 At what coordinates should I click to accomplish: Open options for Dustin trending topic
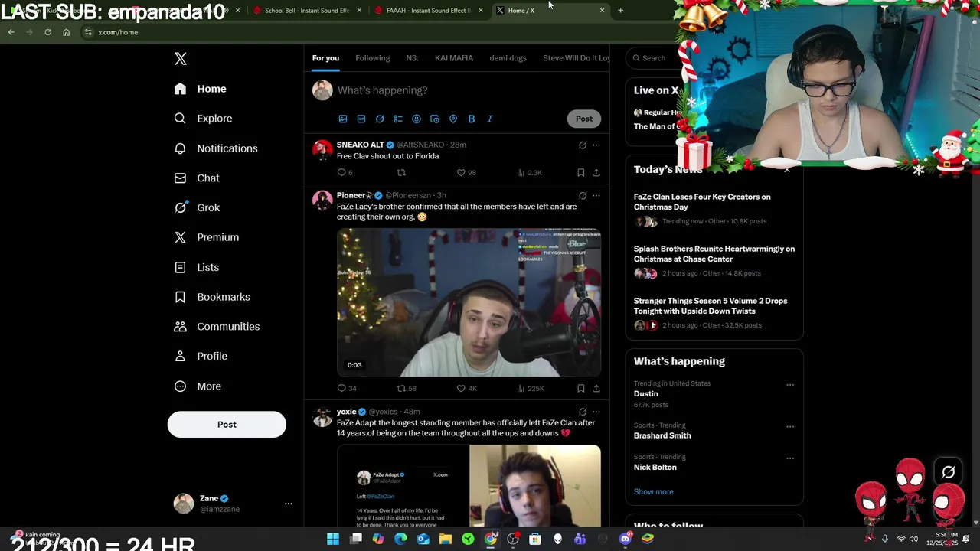790,385
